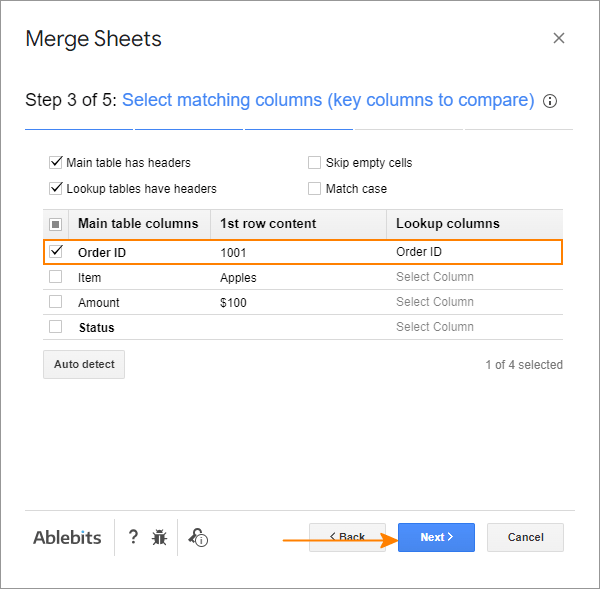Click the Item column name

(90, 277)
